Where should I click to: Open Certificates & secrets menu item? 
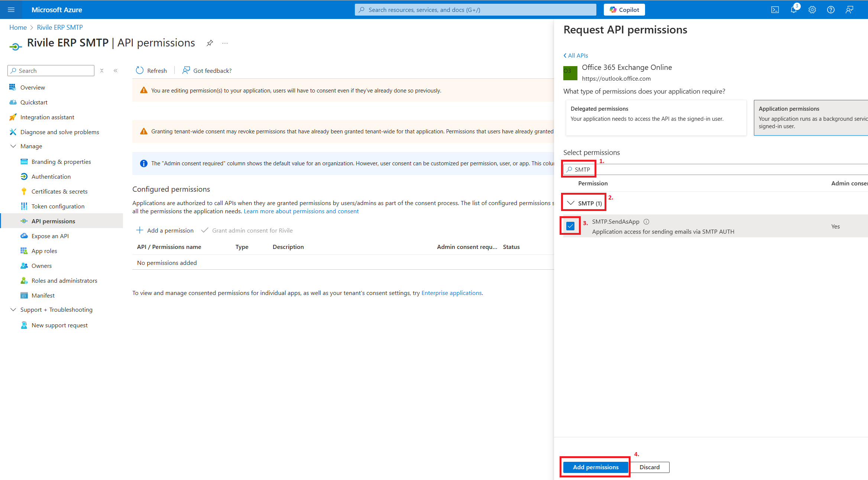point(59,191)
